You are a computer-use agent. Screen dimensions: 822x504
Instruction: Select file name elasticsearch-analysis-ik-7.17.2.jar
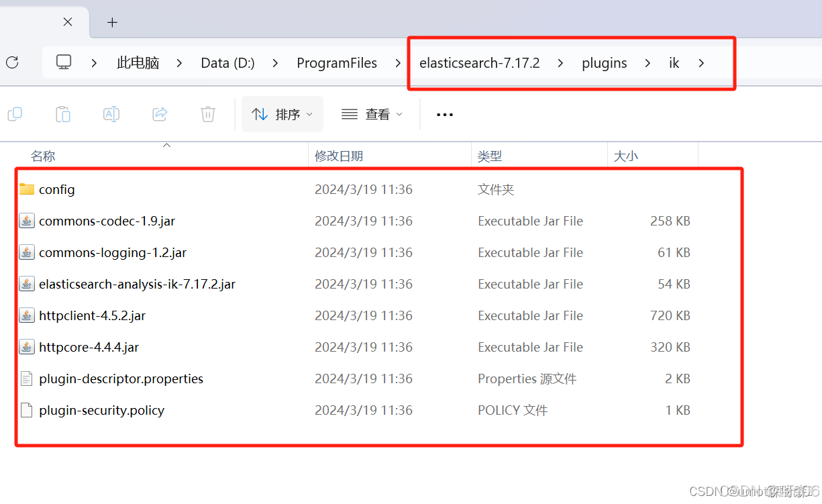coord(137,284)
